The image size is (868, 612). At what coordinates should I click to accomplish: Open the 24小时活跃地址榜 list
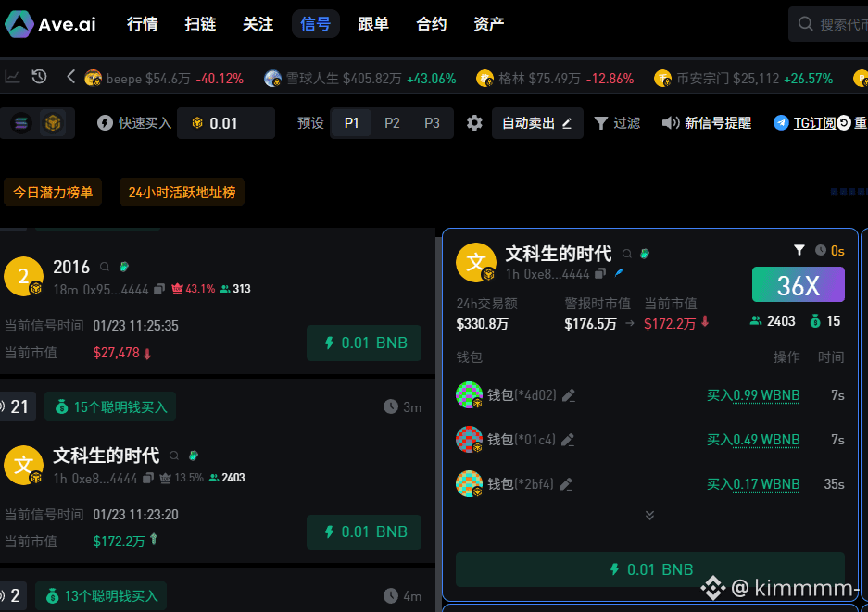pos(182,192)
